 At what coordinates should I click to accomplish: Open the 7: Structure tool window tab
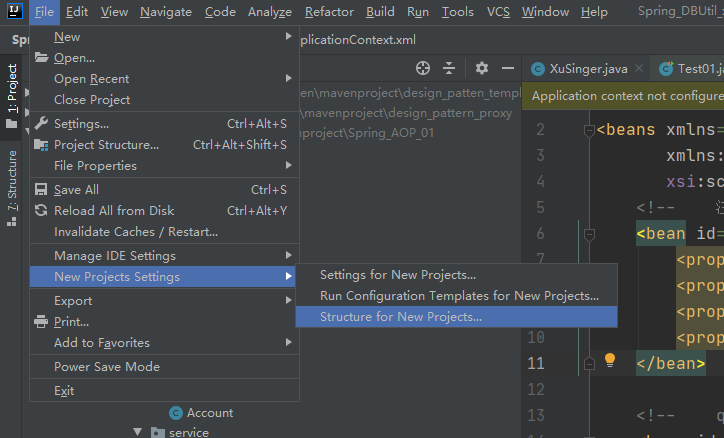click(12, 188)
